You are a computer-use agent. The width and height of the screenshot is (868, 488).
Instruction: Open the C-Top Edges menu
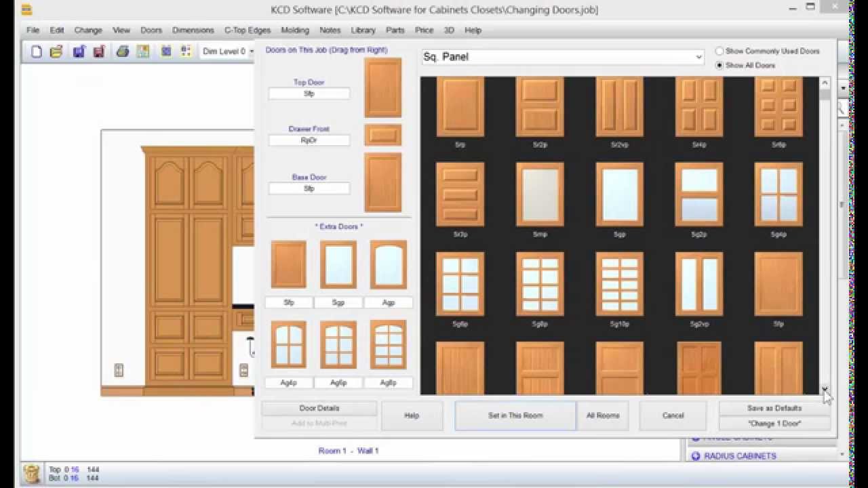point(248,30)
